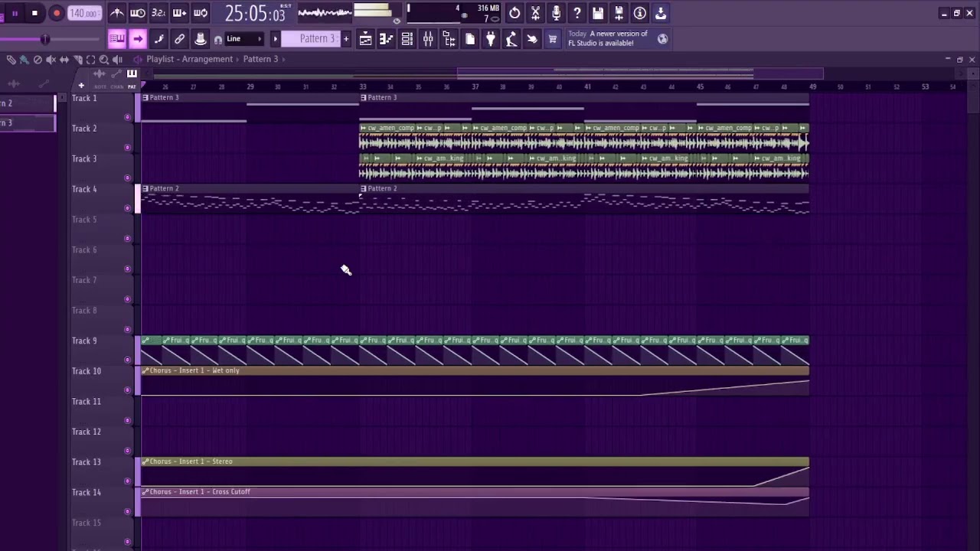Open help with question mark icon
Screen dimensions: 980x551
click(577, 13)
